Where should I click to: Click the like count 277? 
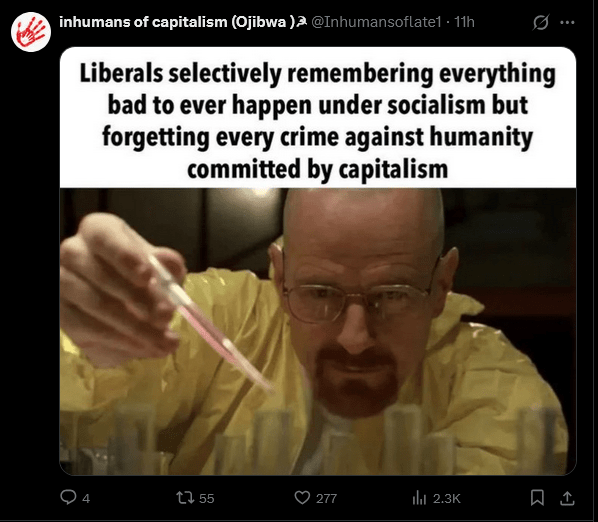click(326, 498)
